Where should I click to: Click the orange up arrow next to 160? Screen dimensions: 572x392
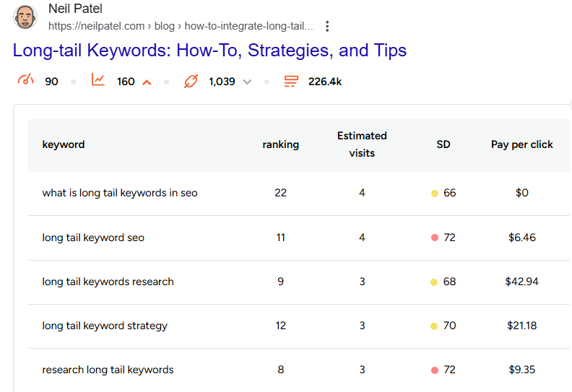click(x=147, y=82)
